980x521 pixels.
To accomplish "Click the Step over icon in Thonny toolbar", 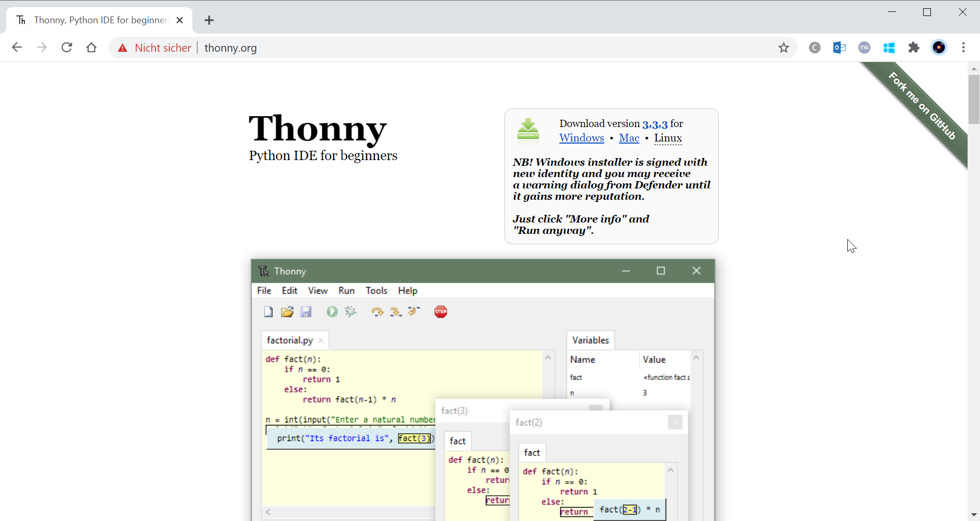I will coord(377,312).
